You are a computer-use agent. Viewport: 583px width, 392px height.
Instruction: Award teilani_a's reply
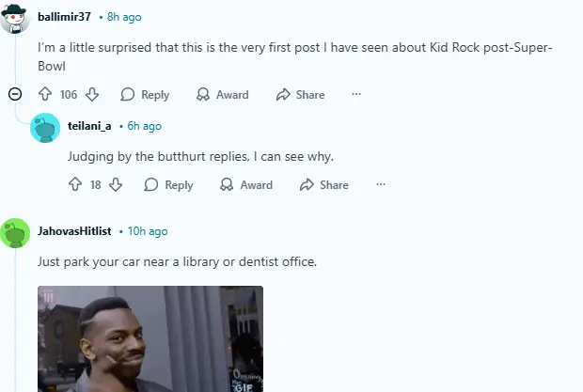tap(246, 184)
